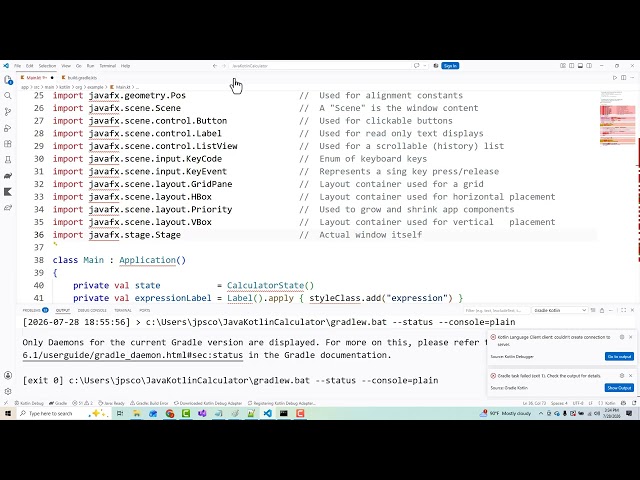Open the More Actions menu of the editor

click(x=632, y=78)
